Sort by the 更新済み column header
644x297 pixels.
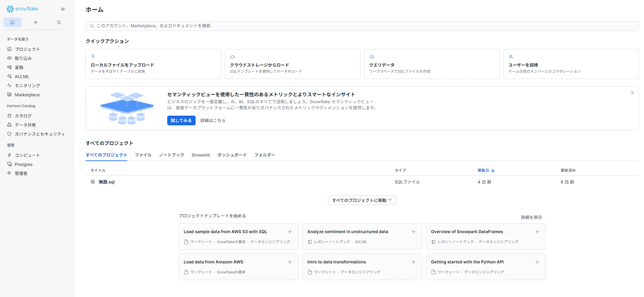click(x=568, y=170)
